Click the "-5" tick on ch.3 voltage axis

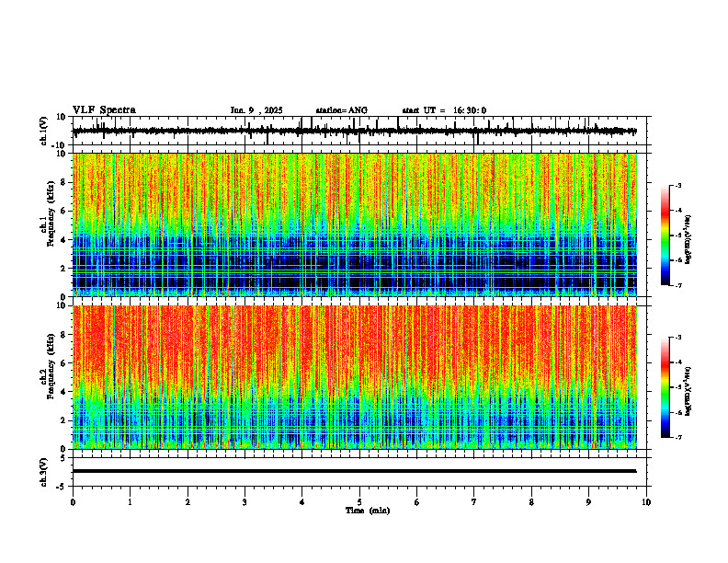click(x=62, y=487)
